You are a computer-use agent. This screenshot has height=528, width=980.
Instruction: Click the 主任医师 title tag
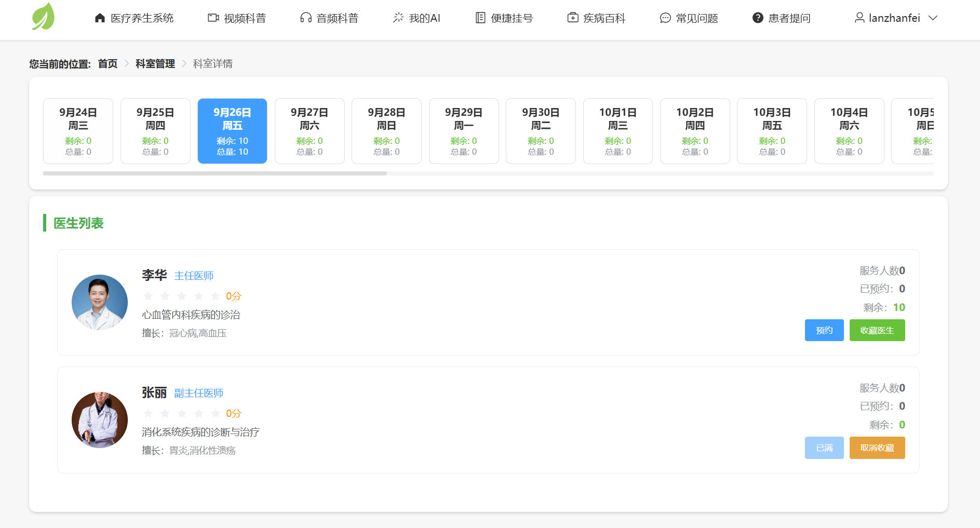point(194,276)
